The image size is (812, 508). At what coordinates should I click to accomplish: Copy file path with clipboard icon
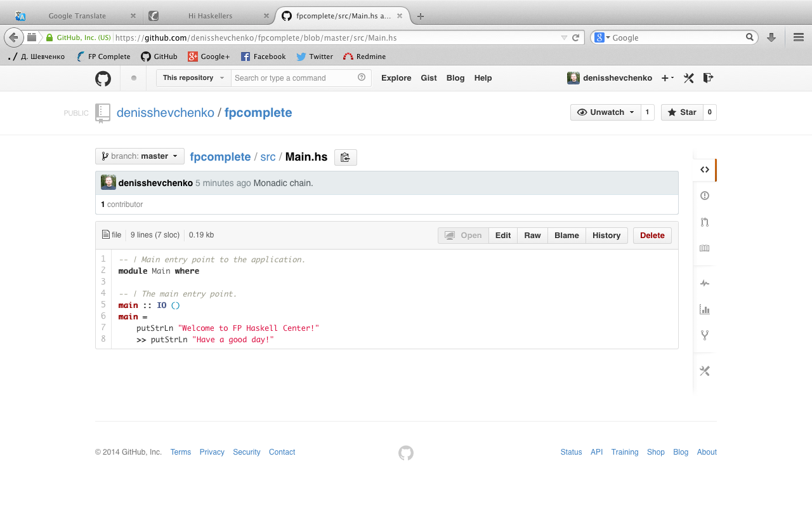345,157
